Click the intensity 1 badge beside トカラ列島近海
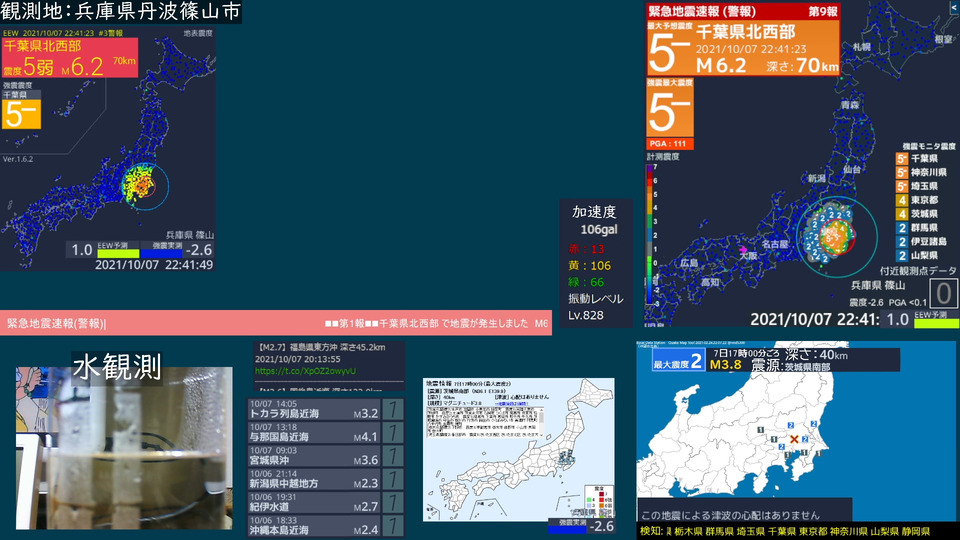960x540 pixels. point(393,409)
